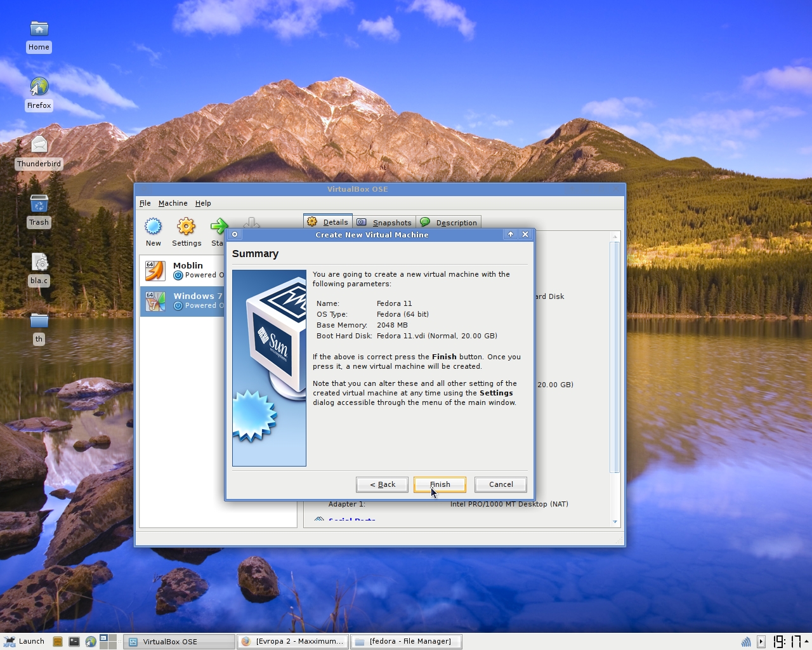Viewport: 812px width, 650px height.
Task: Click Windows 7's blue powered-off state icon
Action: 178,306
